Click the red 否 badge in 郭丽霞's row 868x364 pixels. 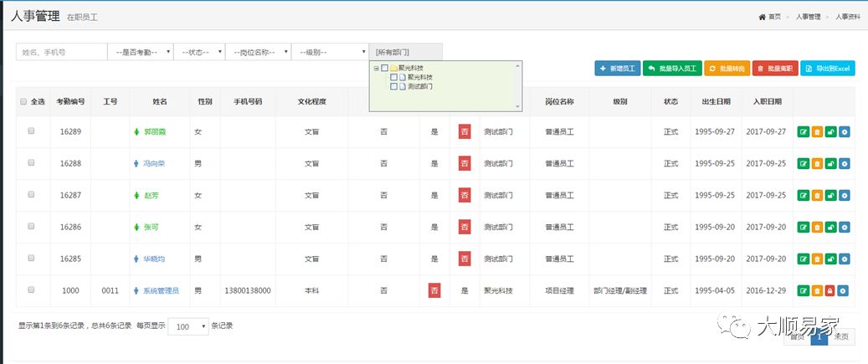(x=465, y=132)
